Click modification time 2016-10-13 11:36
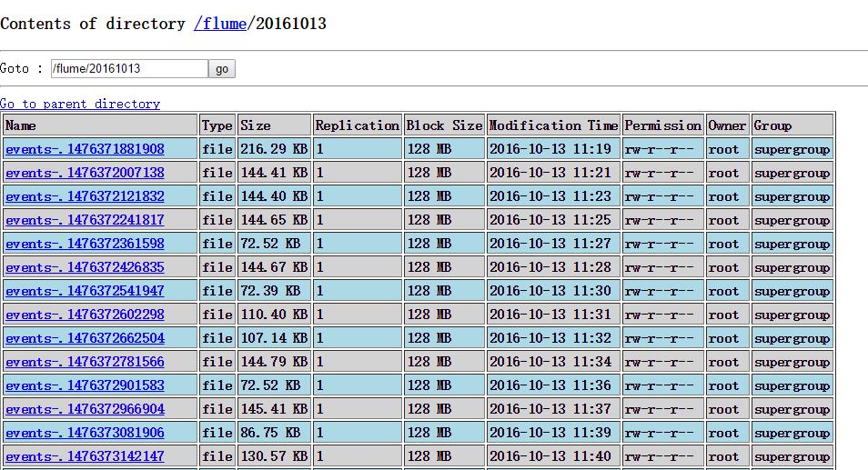 point(553,386)
